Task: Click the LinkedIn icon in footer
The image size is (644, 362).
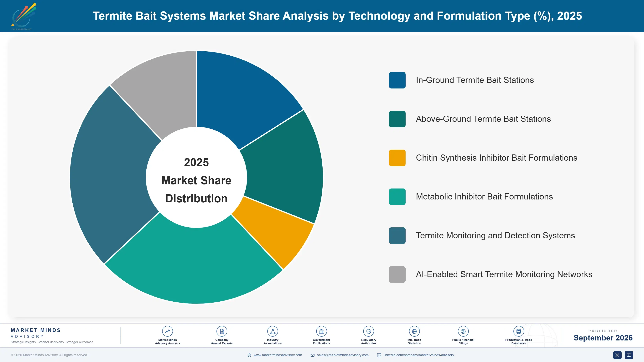Action: tap(379, 355)
